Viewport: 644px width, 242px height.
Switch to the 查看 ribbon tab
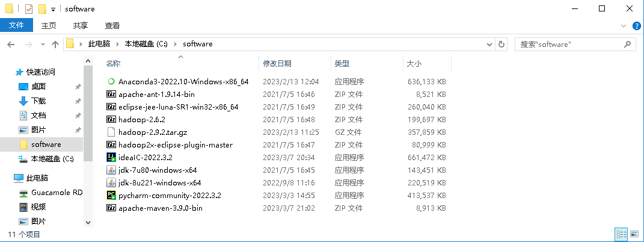[x=112, y=25]
